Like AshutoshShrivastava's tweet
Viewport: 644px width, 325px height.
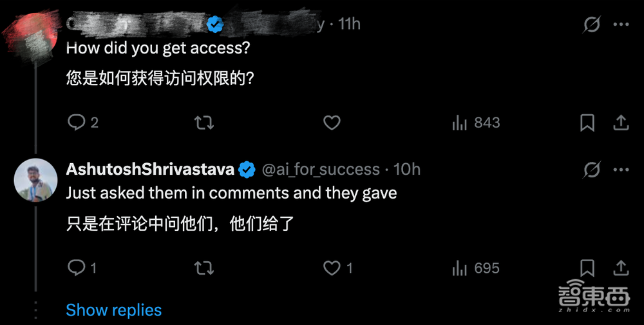point(331,268)
